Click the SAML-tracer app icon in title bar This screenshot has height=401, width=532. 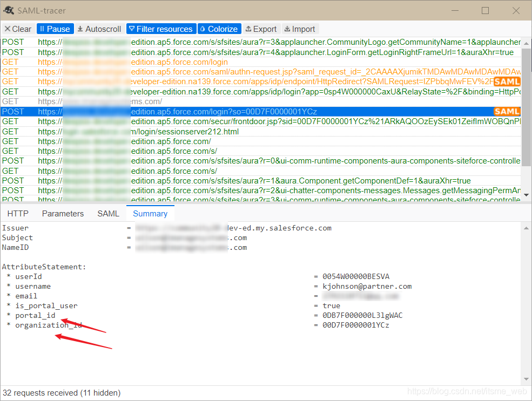[x=9, y=10]
